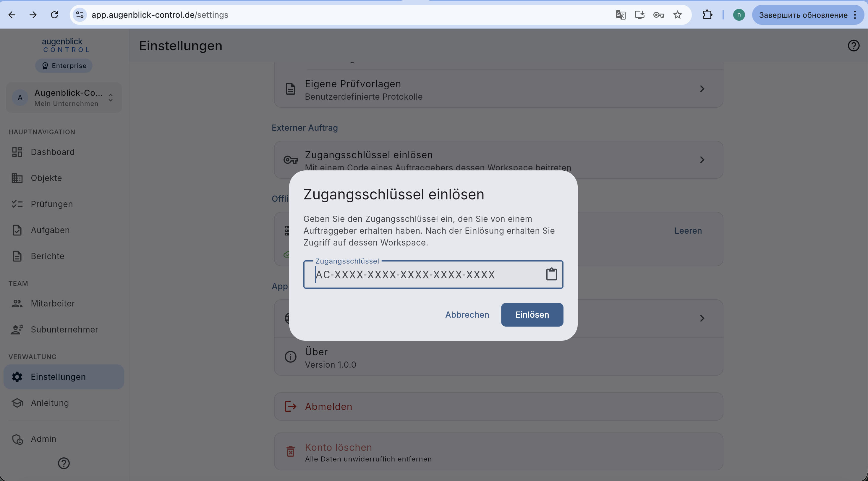The image size is (868, 481).
Task: Click the help icon at sidebar bottom
Action: 64,463
